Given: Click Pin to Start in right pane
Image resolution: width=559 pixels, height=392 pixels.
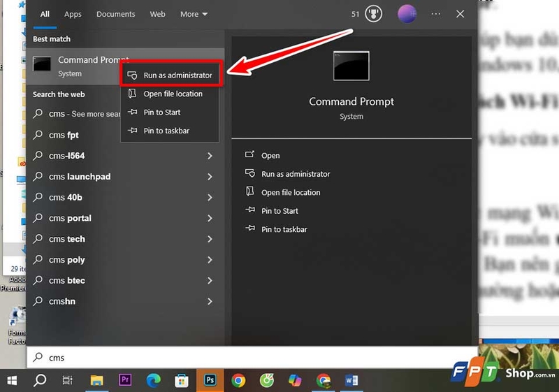Looking at the screenshot, I should pos(279,211).
